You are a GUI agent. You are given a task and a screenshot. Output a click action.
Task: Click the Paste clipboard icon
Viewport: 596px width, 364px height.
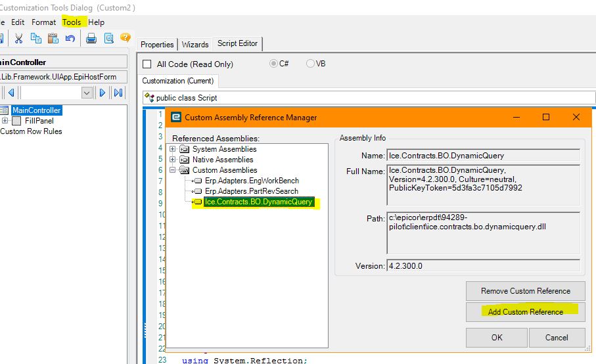pyautogui.click(x=53, y=38)
